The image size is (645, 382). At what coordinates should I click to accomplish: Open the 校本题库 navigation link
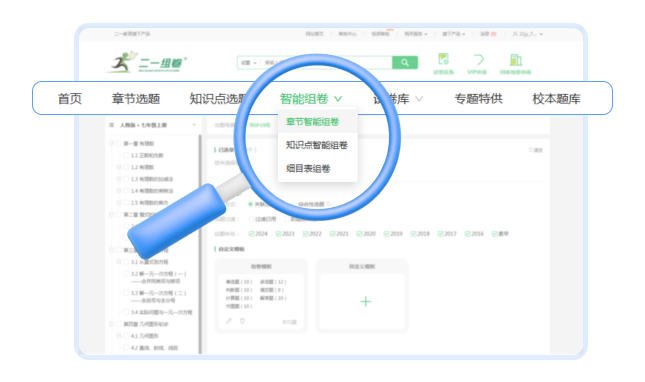point(556,99)
